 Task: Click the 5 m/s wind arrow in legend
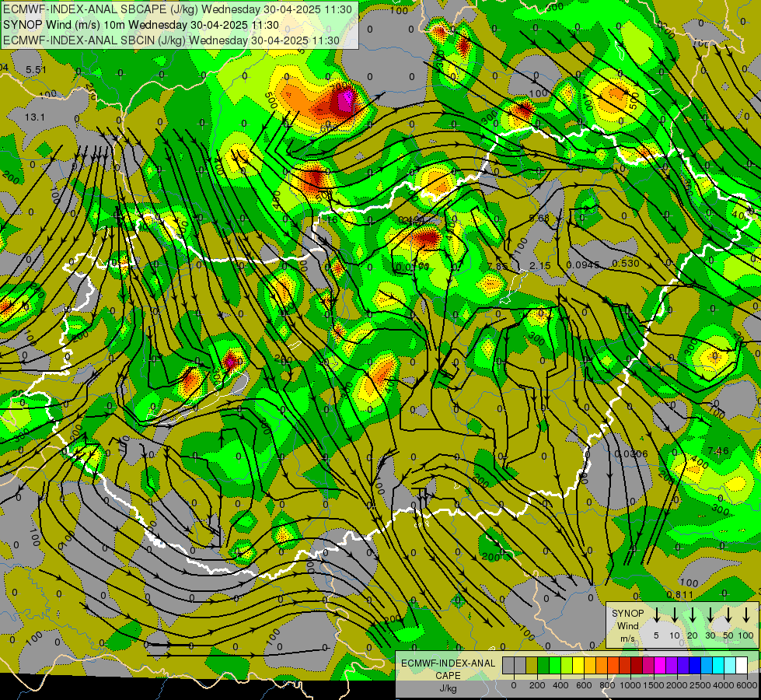tap(656, 615)
